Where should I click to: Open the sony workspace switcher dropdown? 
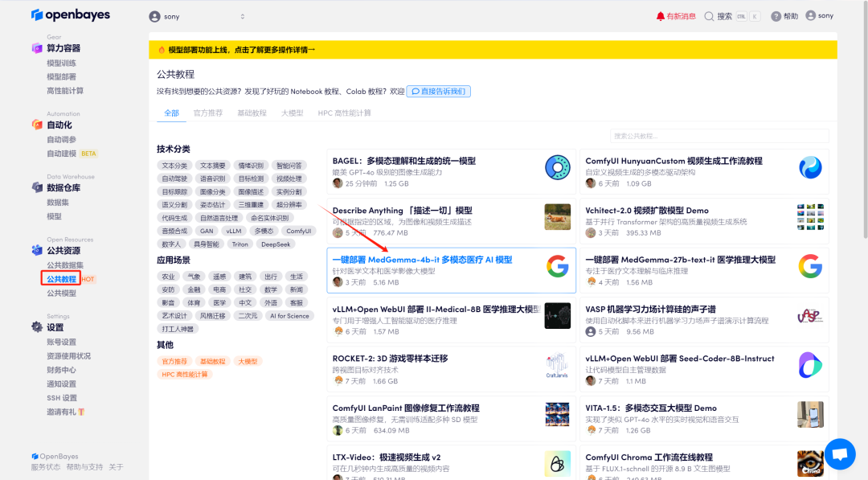(x=197, y=17)
